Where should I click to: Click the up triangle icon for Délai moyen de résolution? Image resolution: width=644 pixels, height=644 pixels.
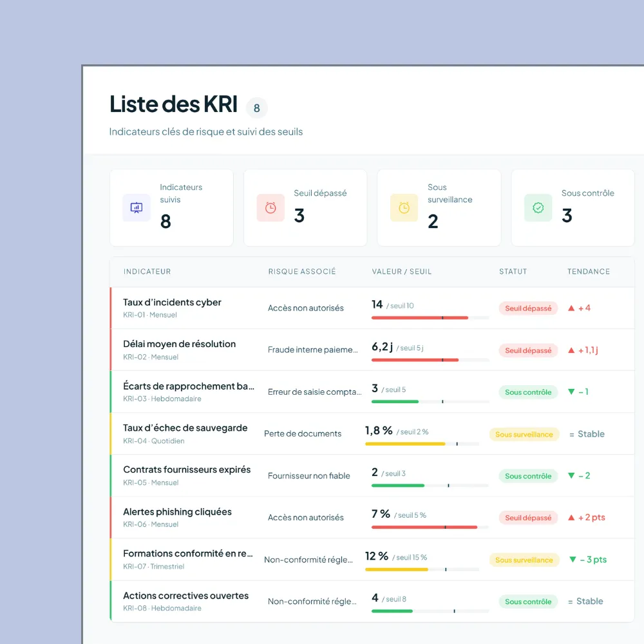click(x=571, y=350)
